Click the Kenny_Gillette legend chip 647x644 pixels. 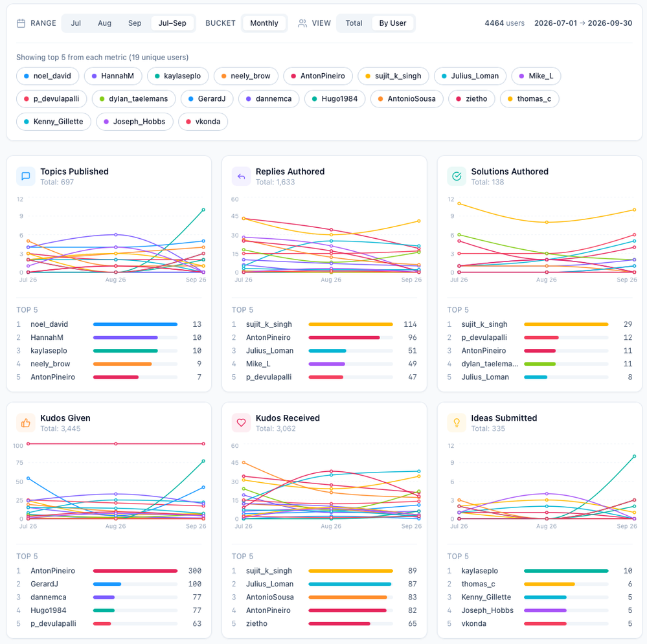pos(54,122)
